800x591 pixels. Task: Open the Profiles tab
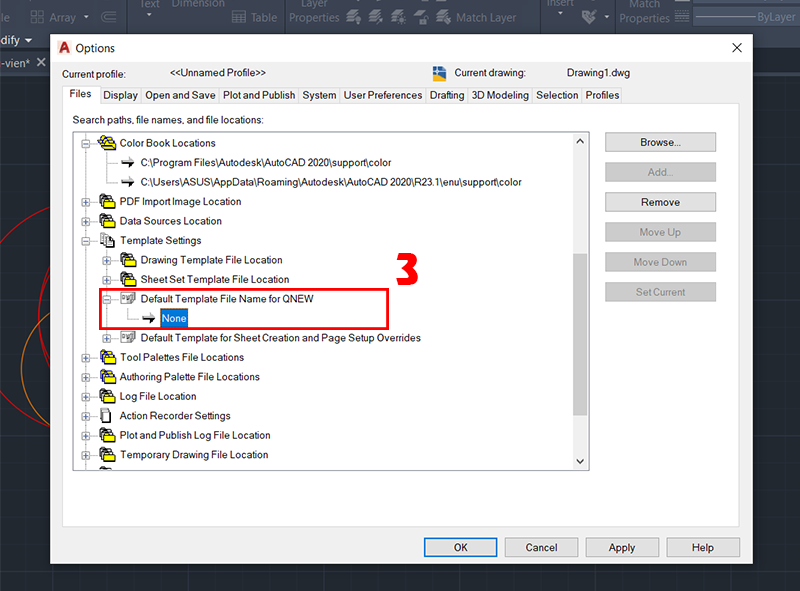pos(602,95)
